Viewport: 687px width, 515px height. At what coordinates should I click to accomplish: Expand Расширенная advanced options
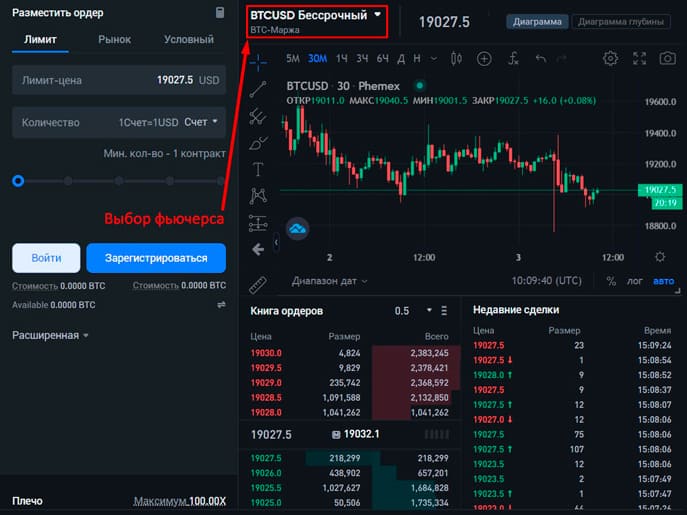(x=50, y=335)
